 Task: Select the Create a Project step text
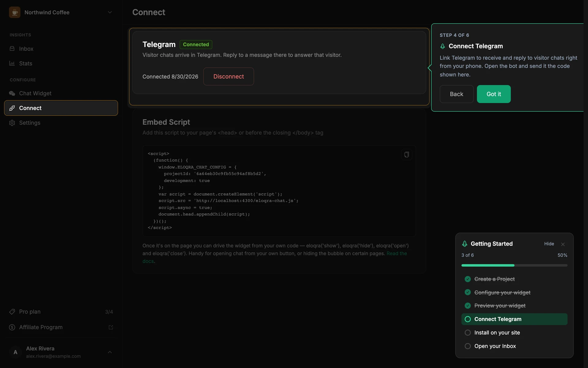click(x=494, y=279)
